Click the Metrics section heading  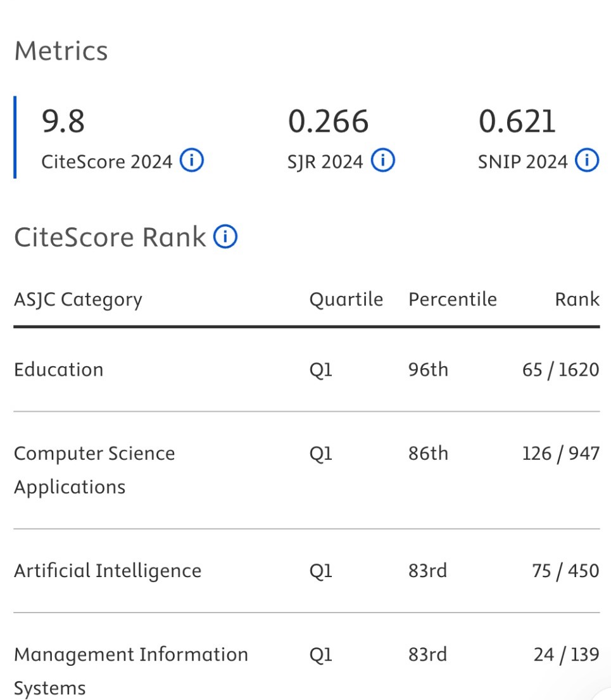click(x=61, y=51)
